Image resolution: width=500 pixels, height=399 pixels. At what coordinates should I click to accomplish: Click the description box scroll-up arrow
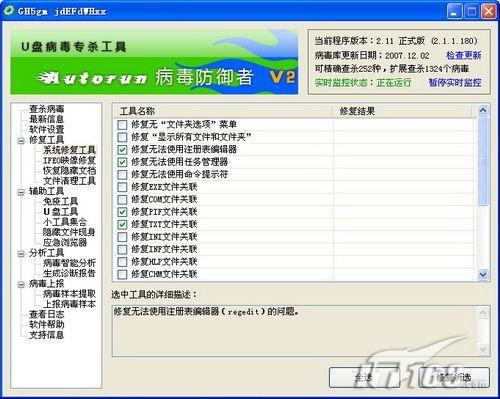coord(483,313)
